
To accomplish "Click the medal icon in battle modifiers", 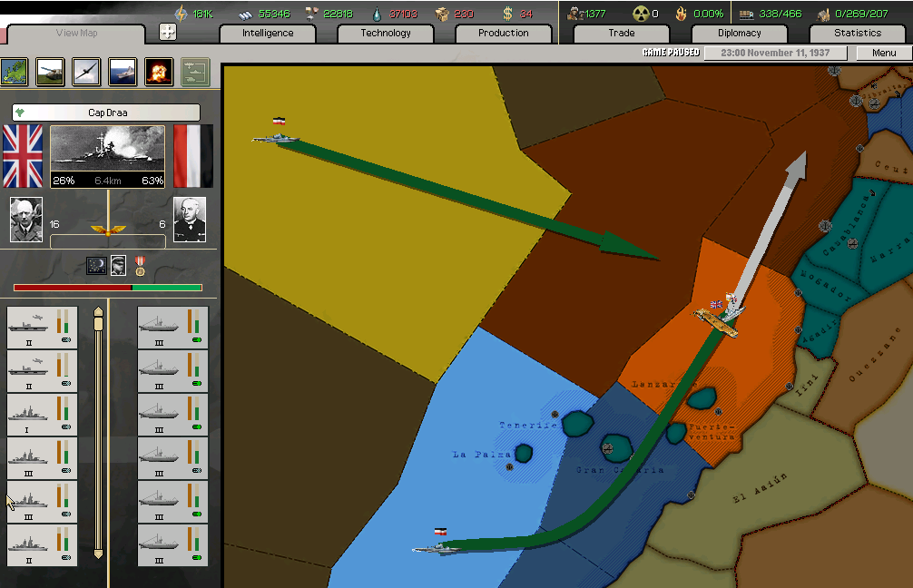I will click(x=140, y=265).
